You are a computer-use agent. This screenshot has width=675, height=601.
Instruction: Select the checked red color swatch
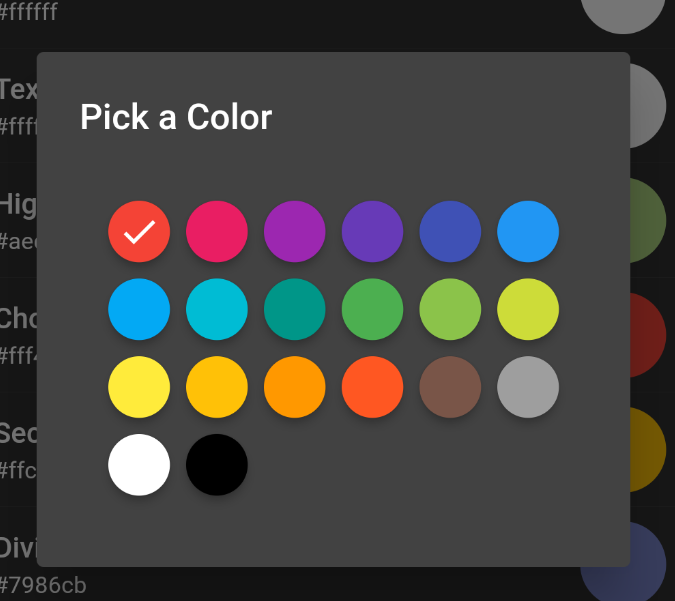click(x=139, y=231)
